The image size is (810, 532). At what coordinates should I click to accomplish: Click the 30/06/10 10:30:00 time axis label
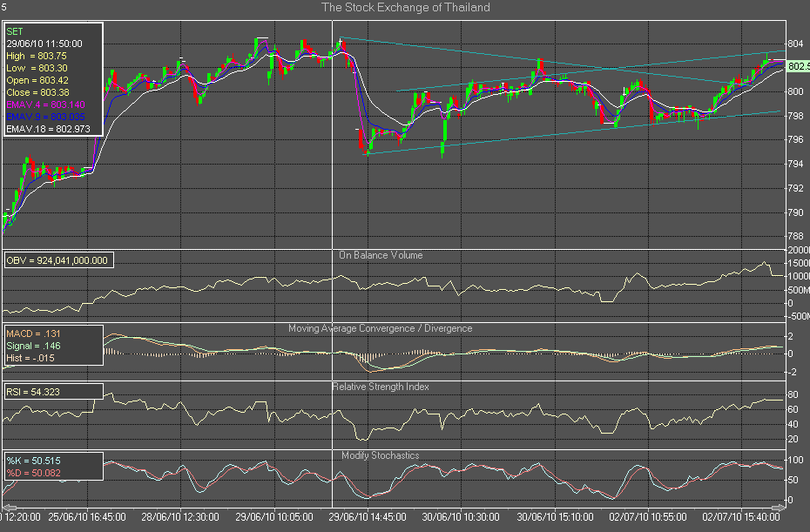(x=461, y=517)
